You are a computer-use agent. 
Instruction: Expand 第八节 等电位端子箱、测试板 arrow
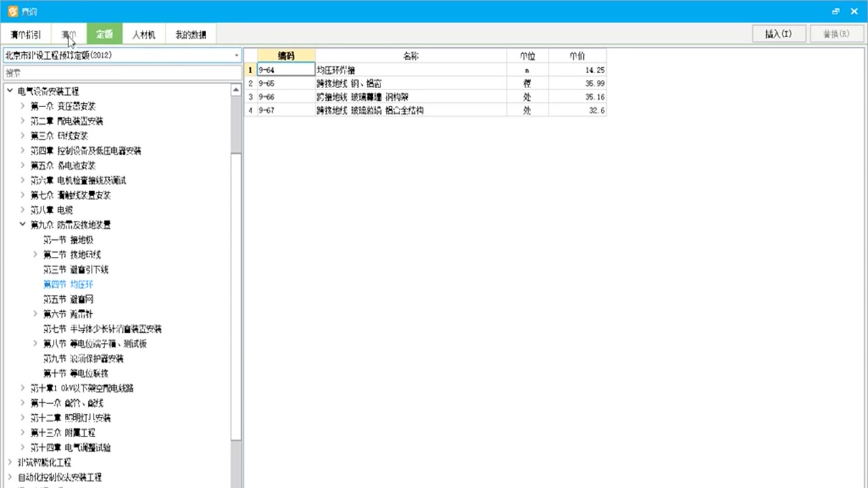point(35,344)
